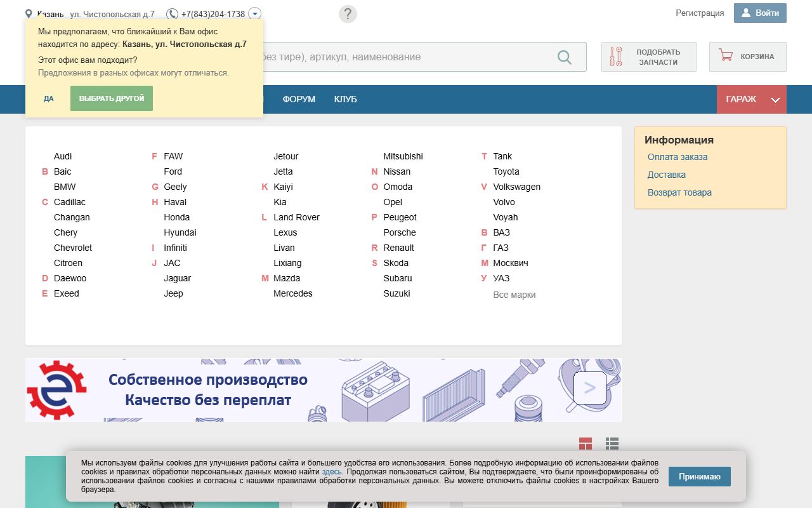Open the cookie policy здесь link
The width and height of the screenshot is (812, 508).
coord(332,472)
